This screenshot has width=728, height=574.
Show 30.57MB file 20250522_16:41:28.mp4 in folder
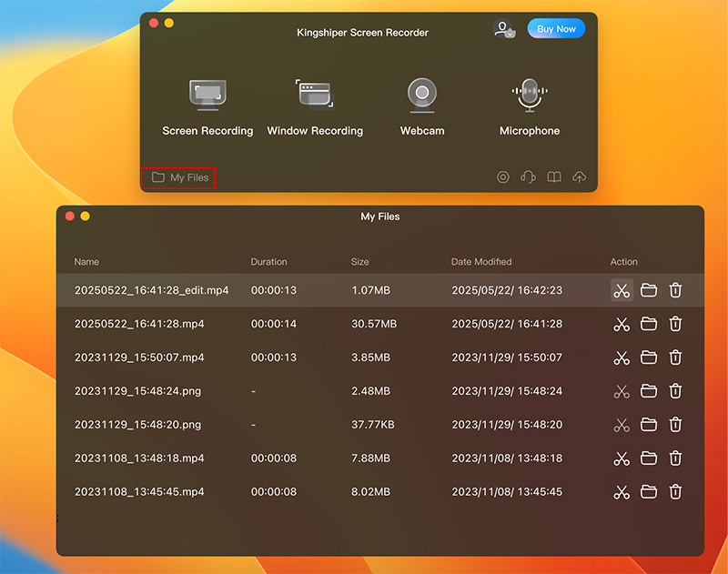point(649,324)
